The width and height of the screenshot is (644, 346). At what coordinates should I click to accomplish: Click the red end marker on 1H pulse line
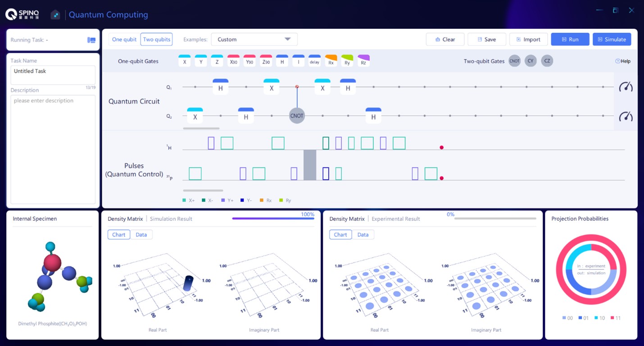441,148
